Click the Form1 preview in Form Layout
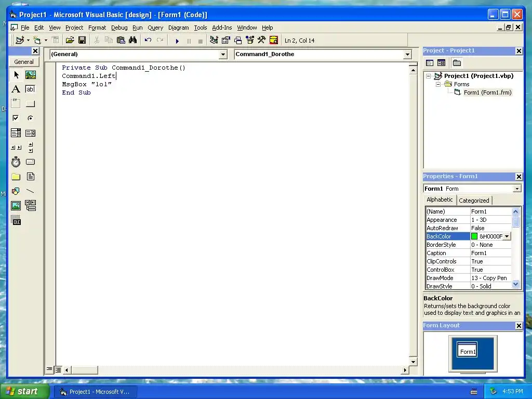532x399 pixels. (x=468, y=350)
